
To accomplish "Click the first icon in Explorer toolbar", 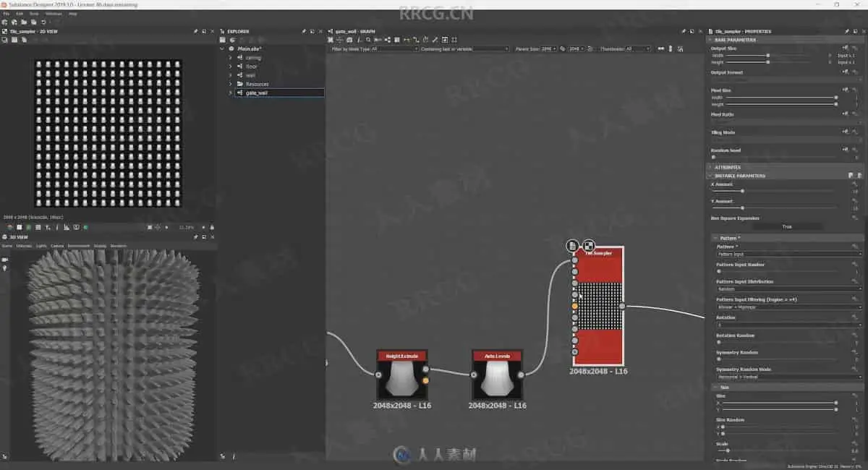I will pyautogui.click(x=223, y=40).
